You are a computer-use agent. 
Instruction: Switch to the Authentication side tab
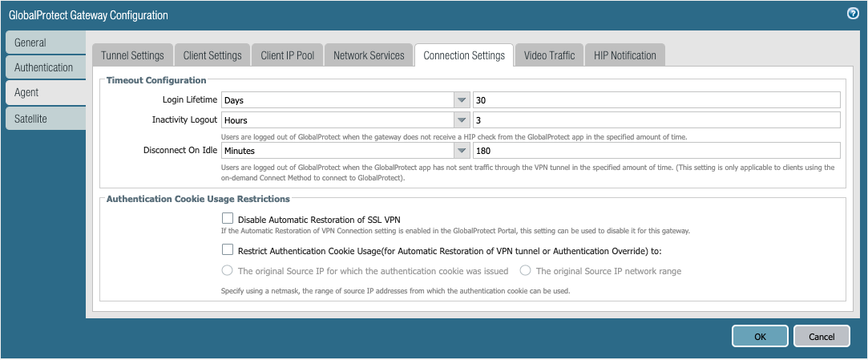pos(46,67)
